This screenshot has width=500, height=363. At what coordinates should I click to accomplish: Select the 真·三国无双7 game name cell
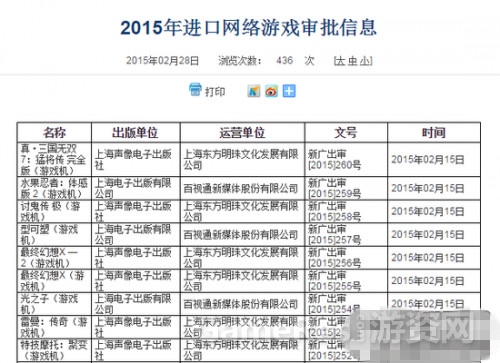pyautogui.click(x=54, y=159)
